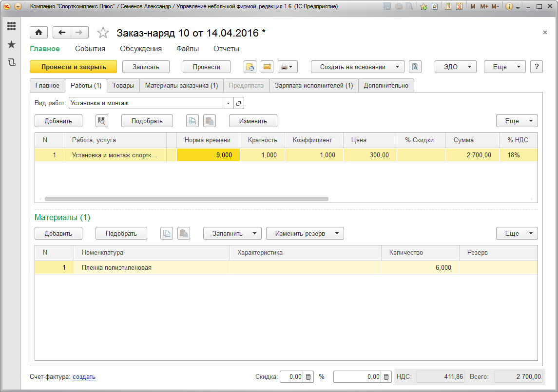Click the M memory button
The height and width of the screenshot is (392, 558).
(473, 6)
